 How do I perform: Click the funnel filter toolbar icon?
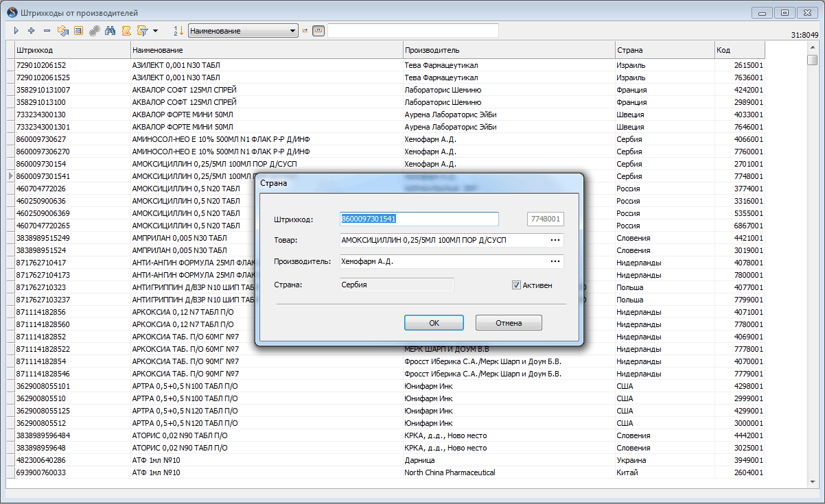(142, 31)
